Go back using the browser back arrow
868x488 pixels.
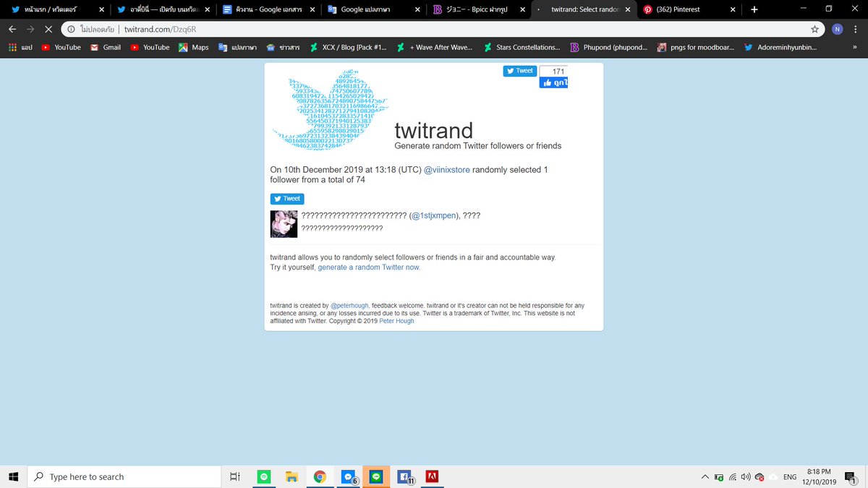pos(12,30)
